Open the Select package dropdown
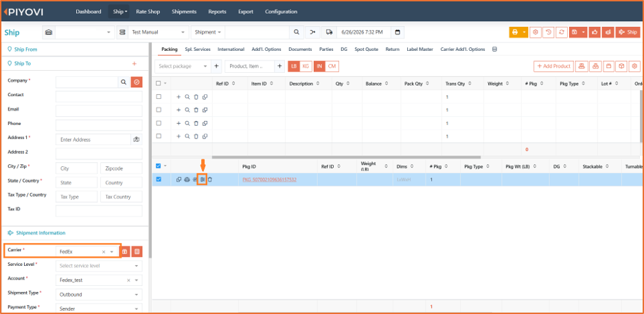The width and height of the screenshot is (644, 314). tap(183, 66)
